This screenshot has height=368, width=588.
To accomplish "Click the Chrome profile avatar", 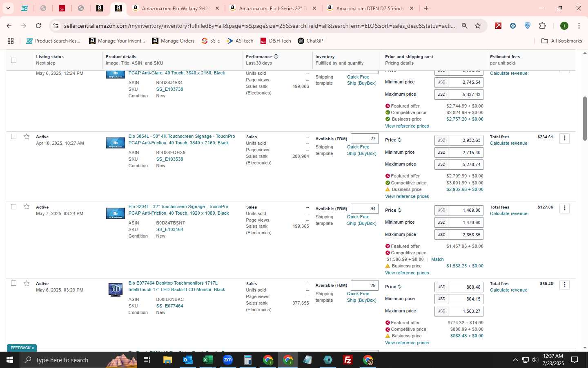I will (564, 26).
